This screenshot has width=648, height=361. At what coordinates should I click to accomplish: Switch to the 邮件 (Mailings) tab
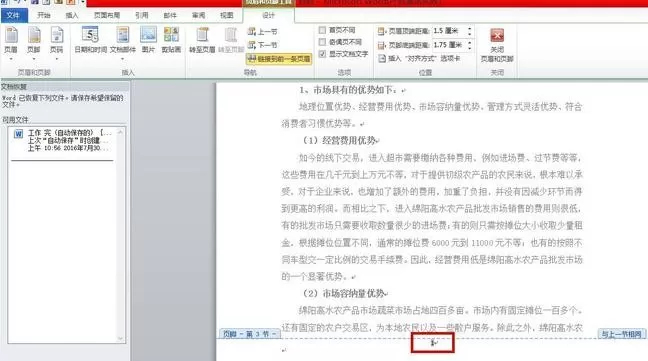[x=170, y=15]
